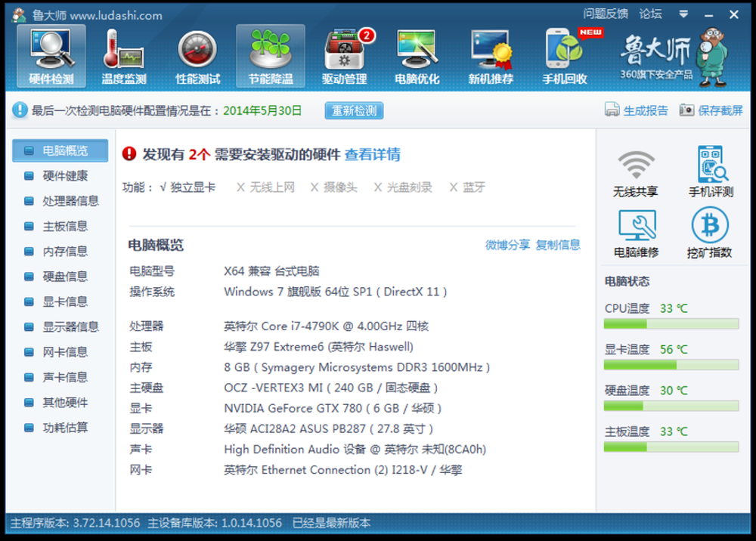Open 节能降温 energy saving tool
Viewport: 756px width, 541px height.
pos(271,57)
